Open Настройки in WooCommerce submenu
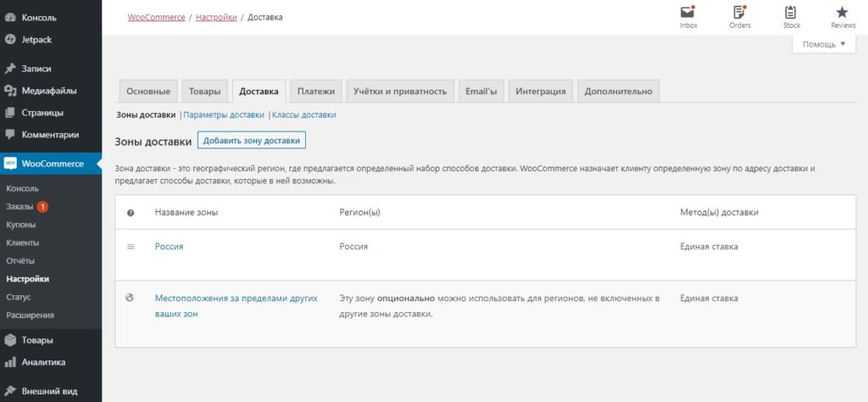The image size is (868, 402). click(28, 279)
